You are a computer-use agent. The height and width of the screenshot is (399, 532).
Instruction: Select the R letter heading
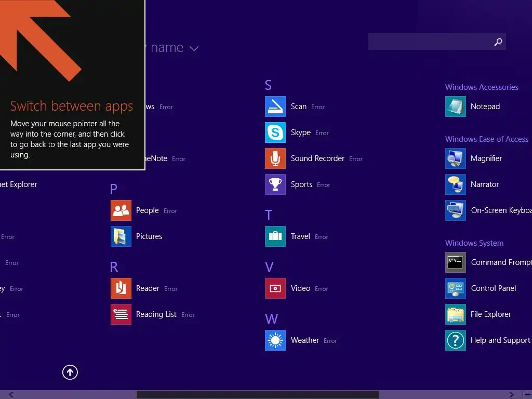[x=114, y=267]
